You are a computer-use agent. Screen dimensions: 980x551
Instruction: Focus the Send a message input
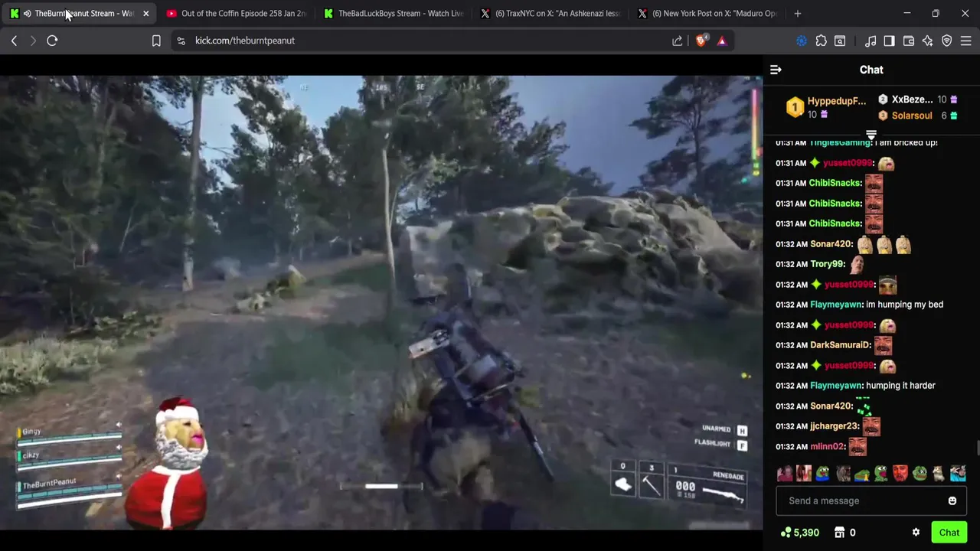point(871,500)
